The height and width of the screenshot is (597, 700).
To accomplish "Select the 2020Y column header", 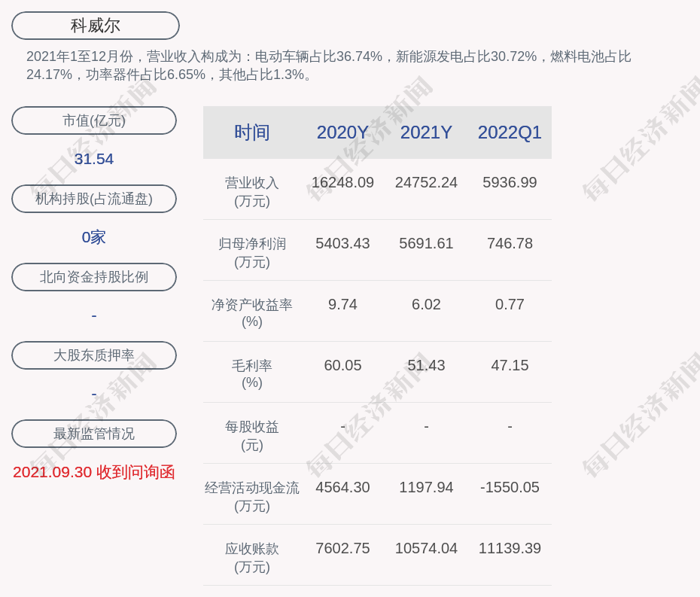I will (342, 132).
